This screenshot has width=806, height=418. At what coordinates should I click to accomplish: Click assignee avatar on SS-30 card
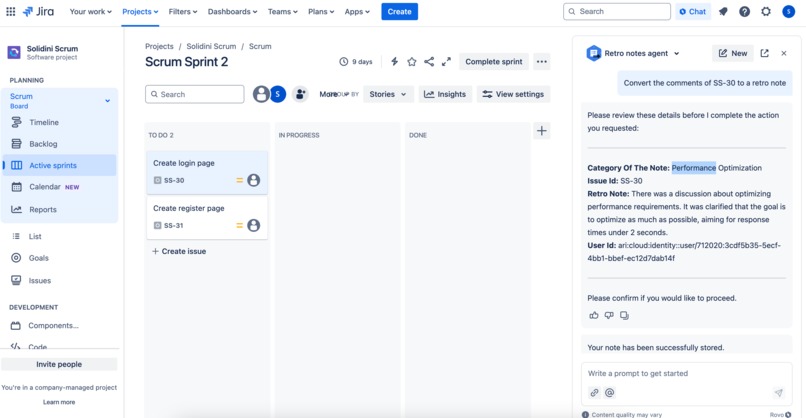click(253, 180)
